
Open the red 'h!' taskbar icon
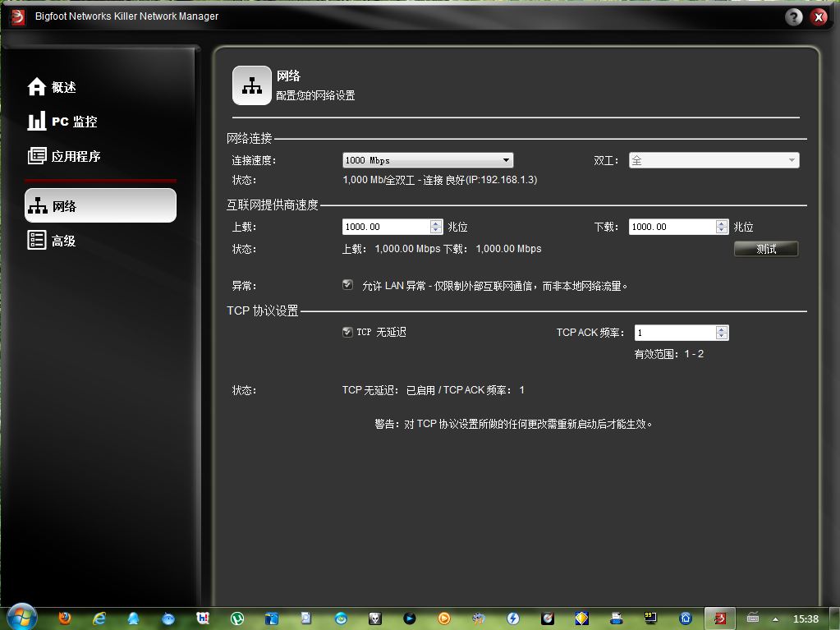203,619
